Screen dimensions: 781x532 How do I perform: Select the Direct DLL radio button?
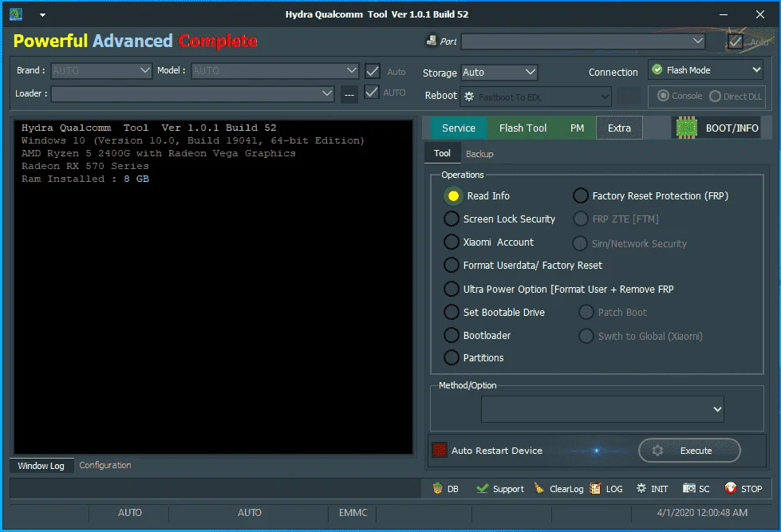(x=715, y=97)
